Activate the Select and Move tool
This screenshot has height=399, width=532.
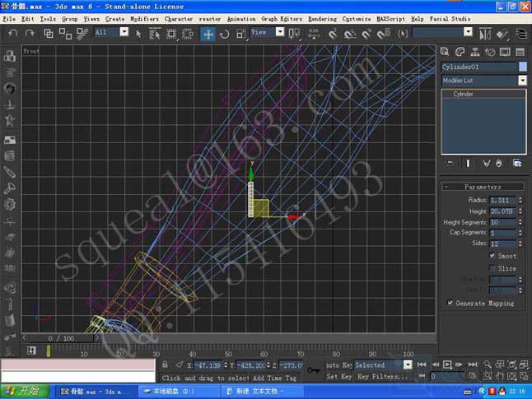(208, 34)
